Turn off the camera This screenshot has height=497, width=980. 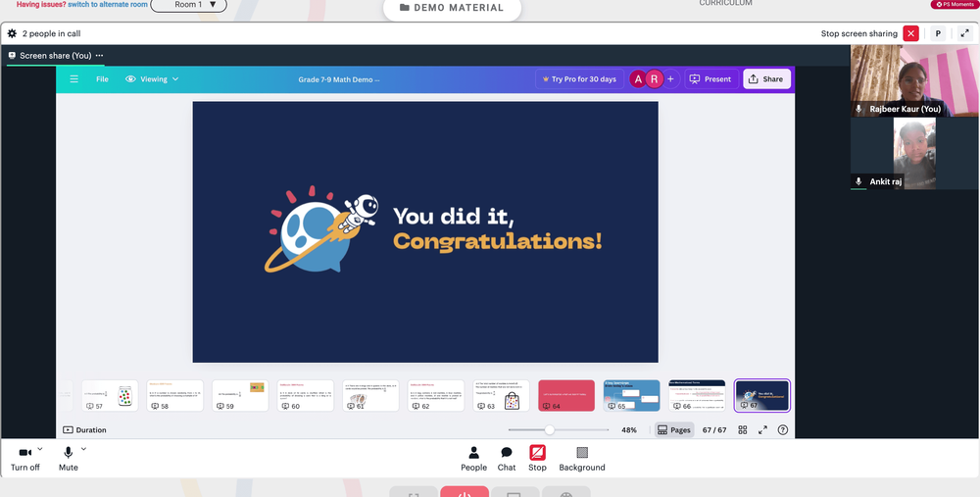tap(25, 458)
